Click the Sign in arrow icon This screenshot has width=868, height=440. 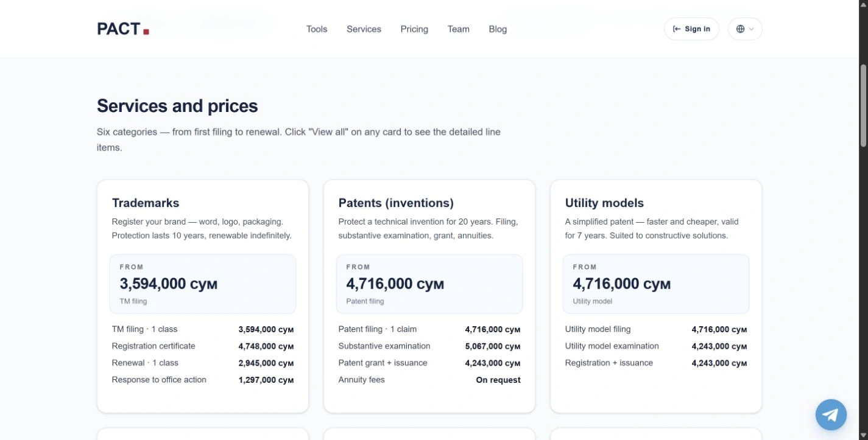click(x=677, y=29)
